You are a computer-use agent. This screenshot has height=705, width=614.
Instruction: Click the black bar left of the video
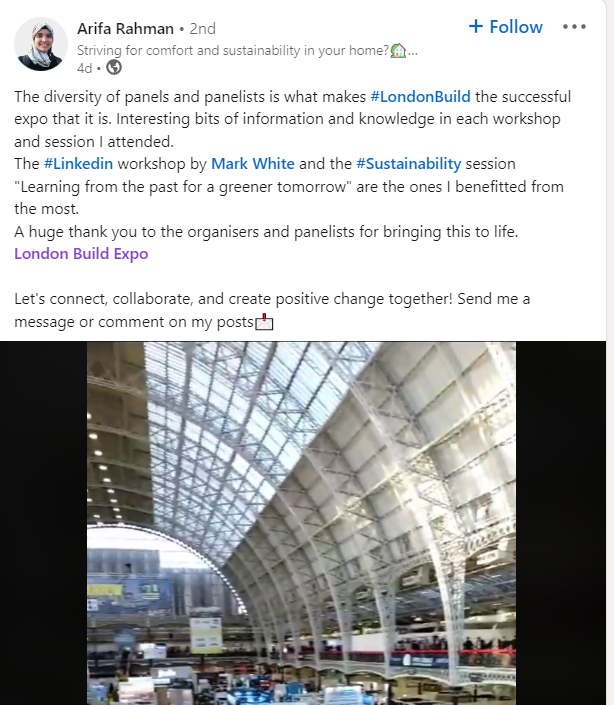pyautogui.click(x=43, y=522)
